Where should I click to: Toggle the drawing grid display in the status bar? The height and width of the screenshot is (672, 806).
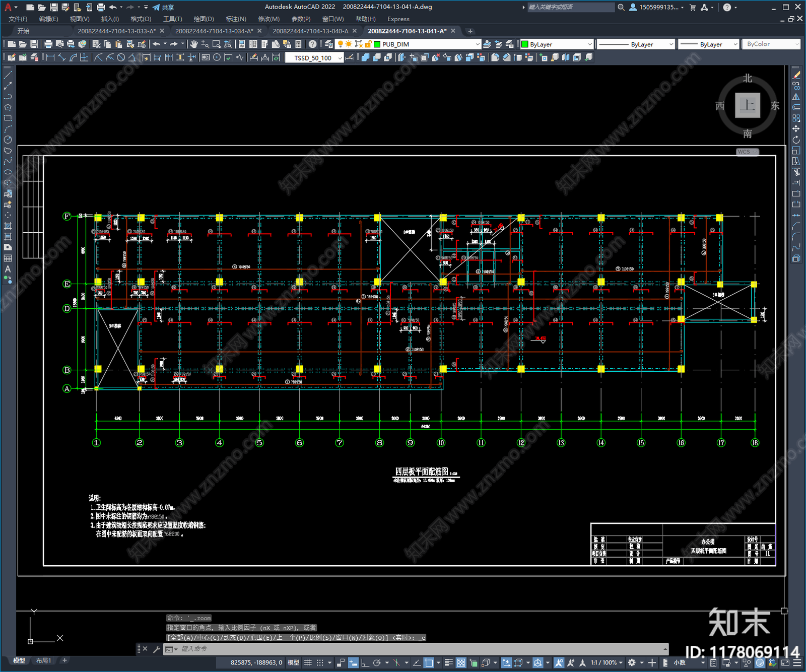[x=308, y=662]
